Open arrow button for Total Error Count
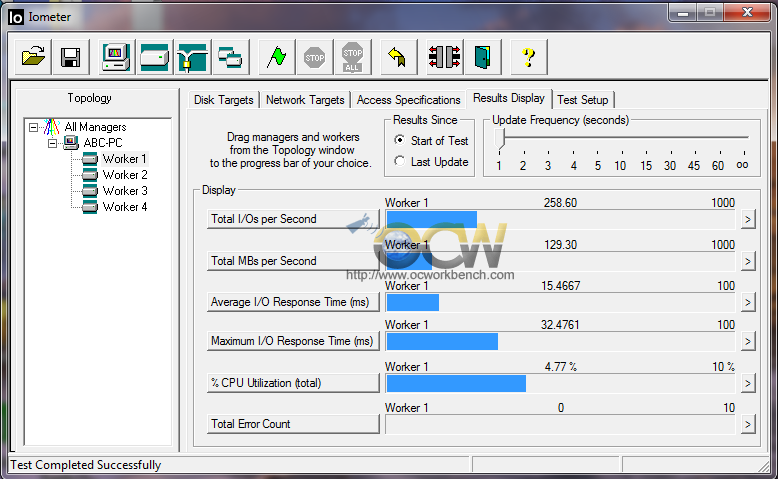 [x=748, y=424]
